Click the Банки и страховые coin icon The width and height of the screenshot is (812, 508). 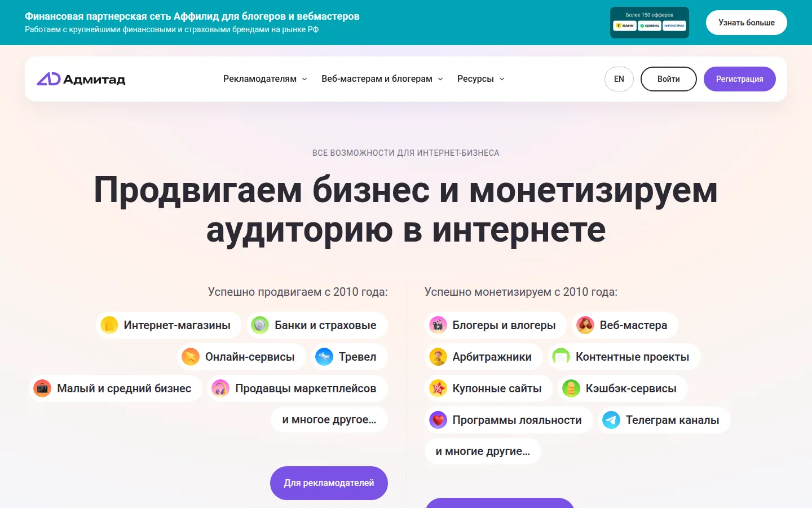click(260, 325)
